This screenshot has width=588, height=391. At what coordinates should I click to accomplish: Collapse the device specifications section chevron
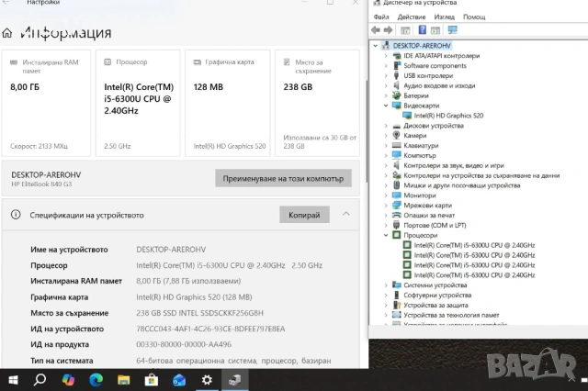tap(346, 214)
